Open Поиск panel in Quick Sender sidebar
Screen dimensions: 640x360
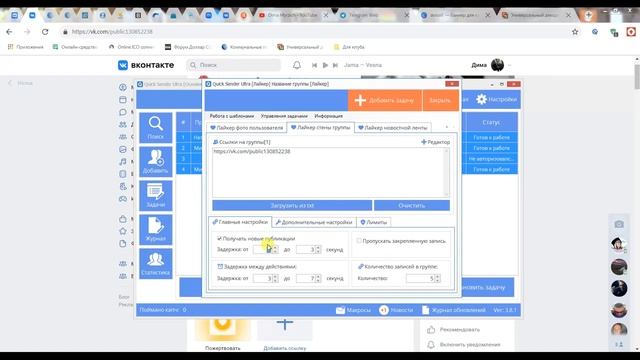pyautogui.click(x=156, y=127)
